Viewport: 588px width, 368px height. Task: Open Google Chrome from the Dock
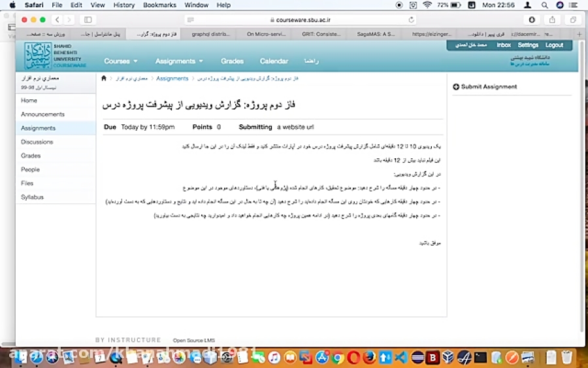point(338,357)
